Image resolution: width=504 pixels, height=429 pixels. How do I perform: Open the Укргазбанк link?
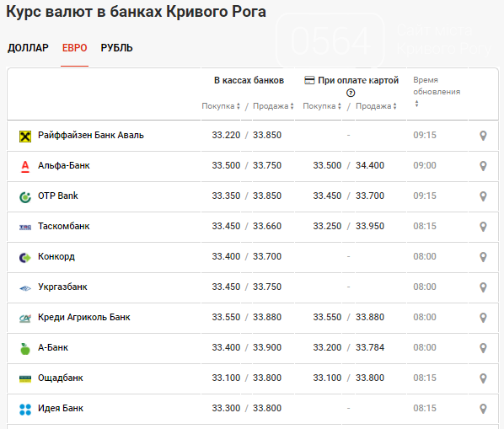point(62,287)
